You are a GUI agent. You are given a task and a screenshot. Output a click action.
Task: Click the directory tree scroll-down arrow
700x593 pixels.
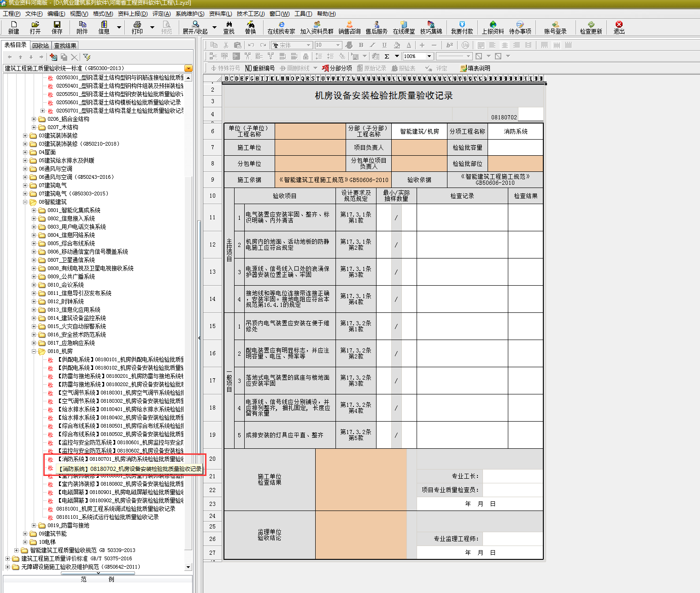point(188,567)
